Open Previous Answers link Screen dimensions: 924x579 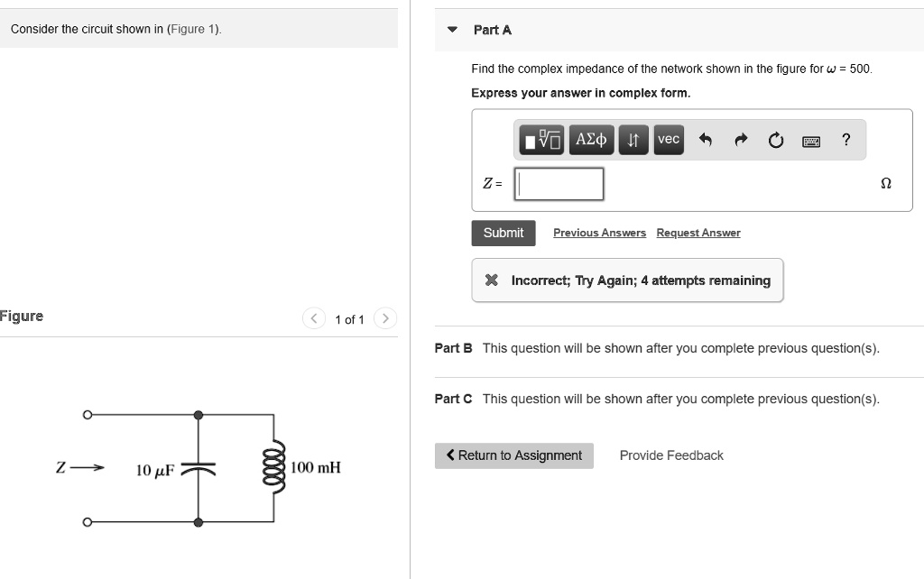pos(599,233)
